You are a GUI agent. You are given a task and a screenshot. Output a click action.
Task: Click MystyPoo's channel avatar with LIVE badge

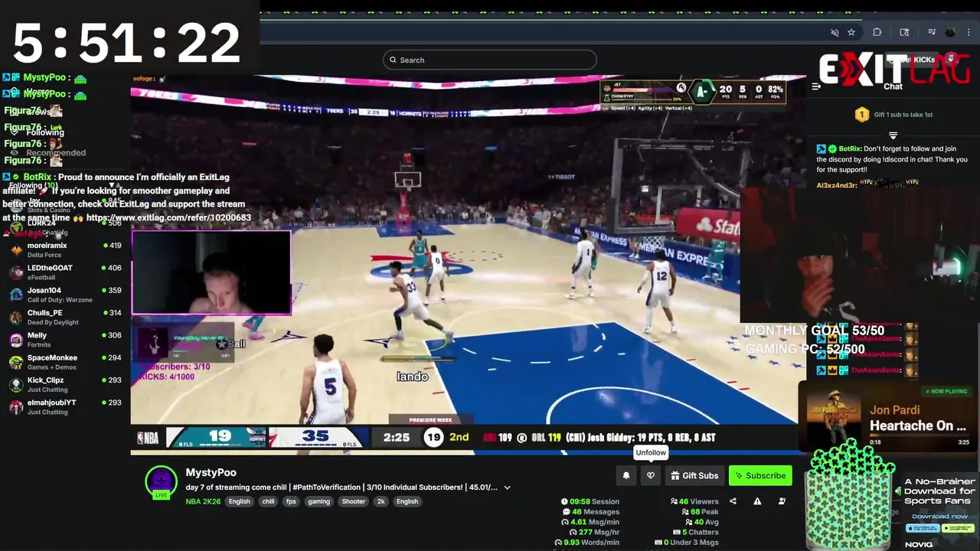click(161, 482)
